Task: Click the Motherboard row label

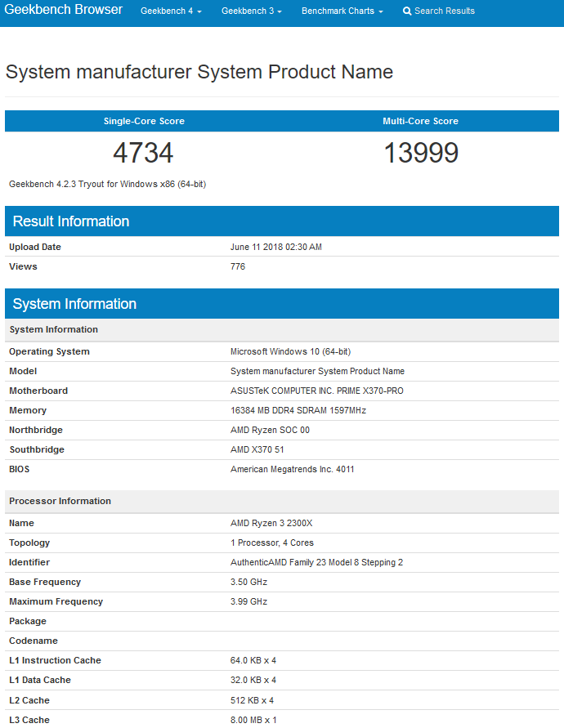Action: [38, 391]
